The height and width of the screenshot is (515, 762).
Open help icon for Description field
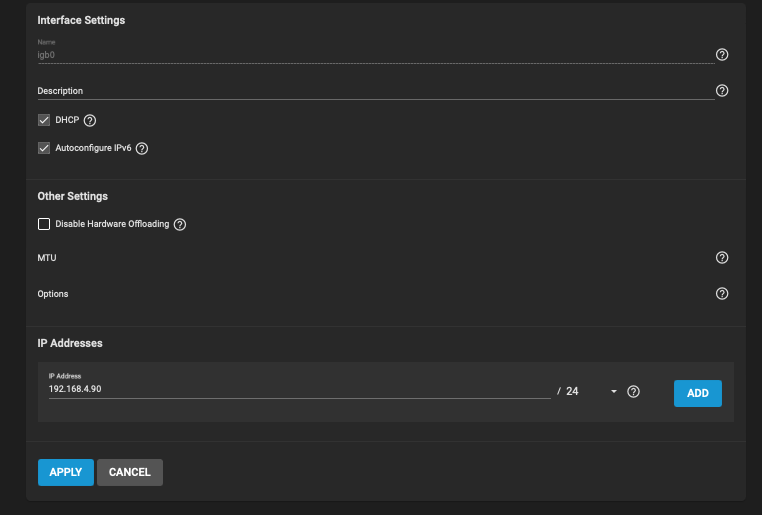[x=722, y=90]
